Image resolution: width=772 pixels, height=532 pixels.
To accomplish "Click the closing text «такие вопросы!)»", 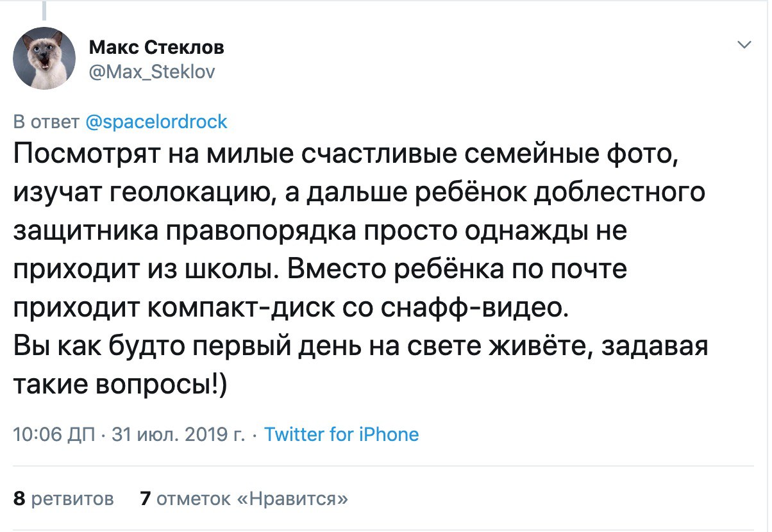I will coord(120,386).
